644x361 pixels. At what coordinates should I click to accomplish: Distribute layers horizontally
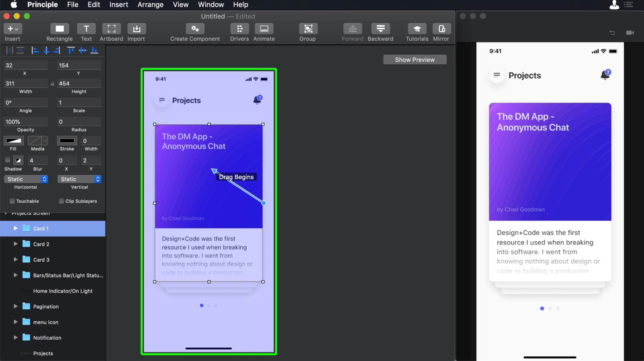(x=9, y=50)
